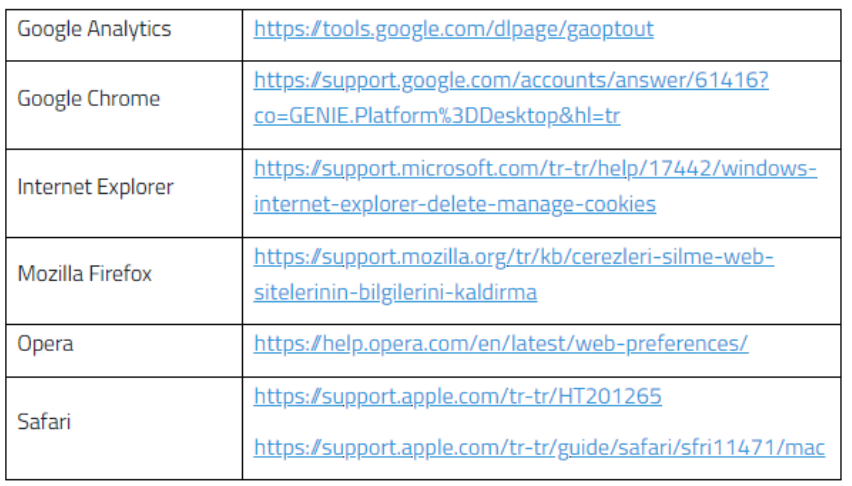Select the Internet Explorer row label
This screenshot has width=852, height=486.
tap(95, 187)
